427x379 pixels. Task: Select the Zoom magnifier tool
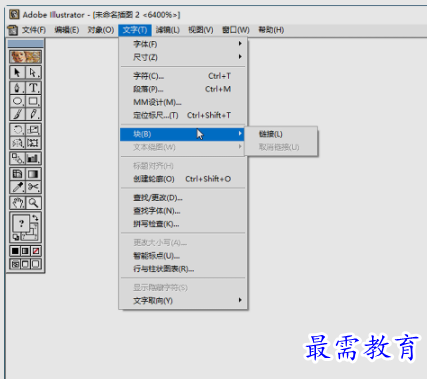(x=33, y=203)
